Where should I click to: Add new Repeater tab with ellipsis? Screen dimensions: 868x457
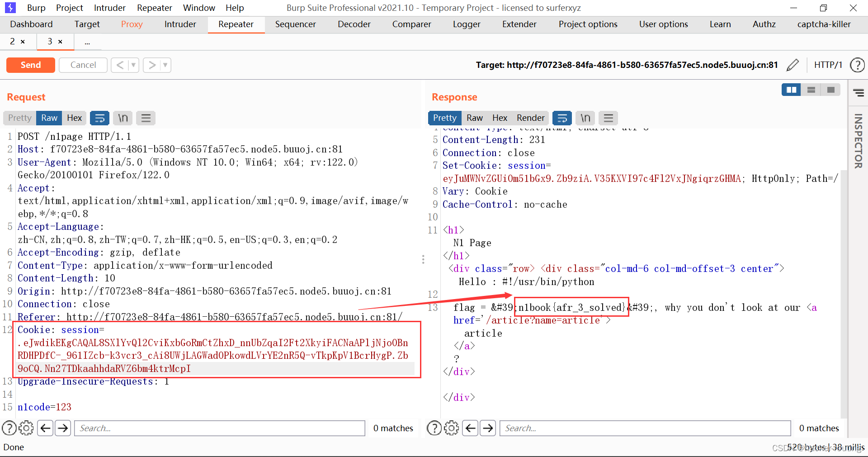(x=87, y=42)
